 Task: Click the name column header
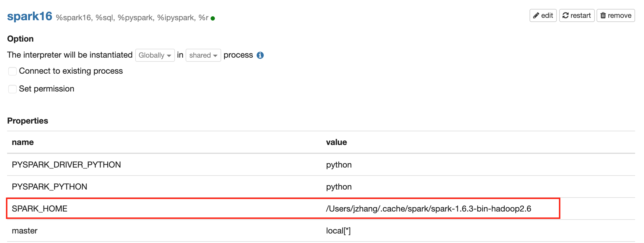click(23, 142)
